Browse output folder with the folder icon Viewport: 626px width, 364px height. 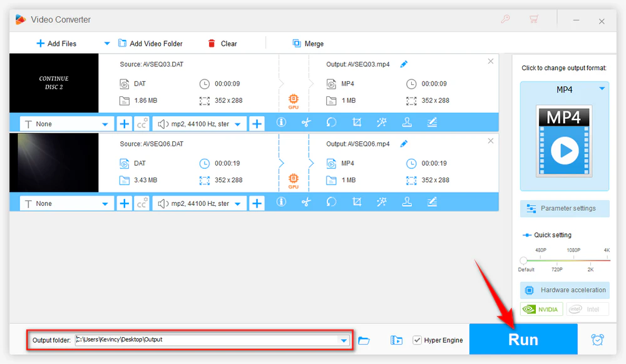pos(364,340)
